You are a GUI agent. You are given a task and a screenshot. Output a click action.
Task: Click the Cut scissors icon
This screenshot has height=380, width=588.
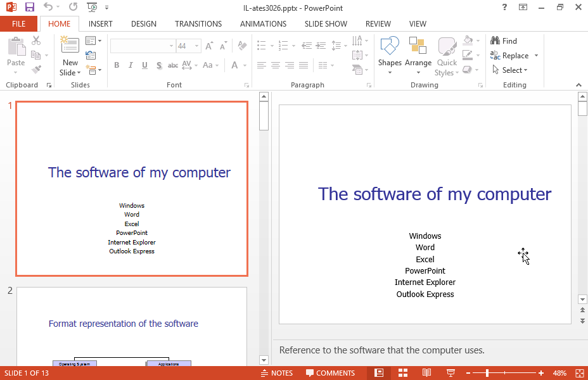[36, 40]
